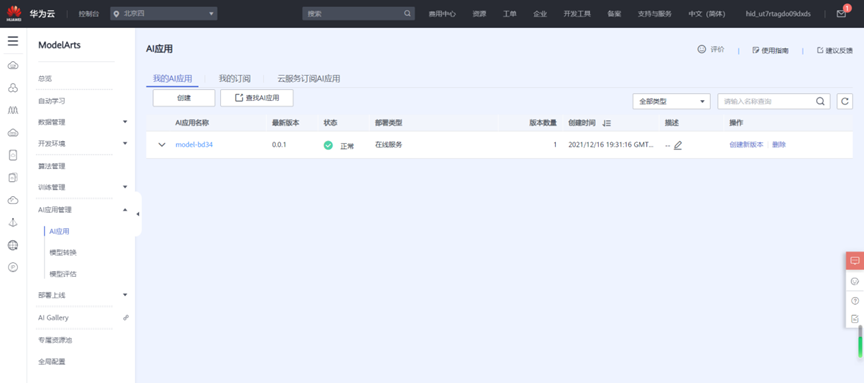Sort by creation time icon

[607, 123]
